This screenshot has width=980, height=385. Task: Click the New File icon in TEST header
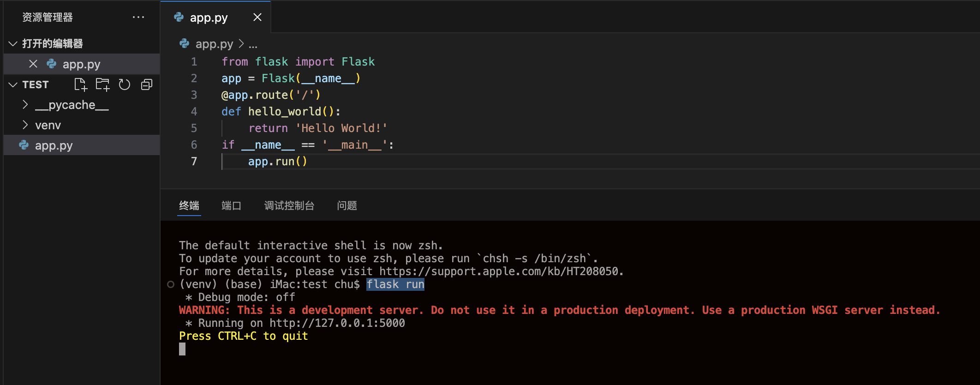tap(80, 84)
